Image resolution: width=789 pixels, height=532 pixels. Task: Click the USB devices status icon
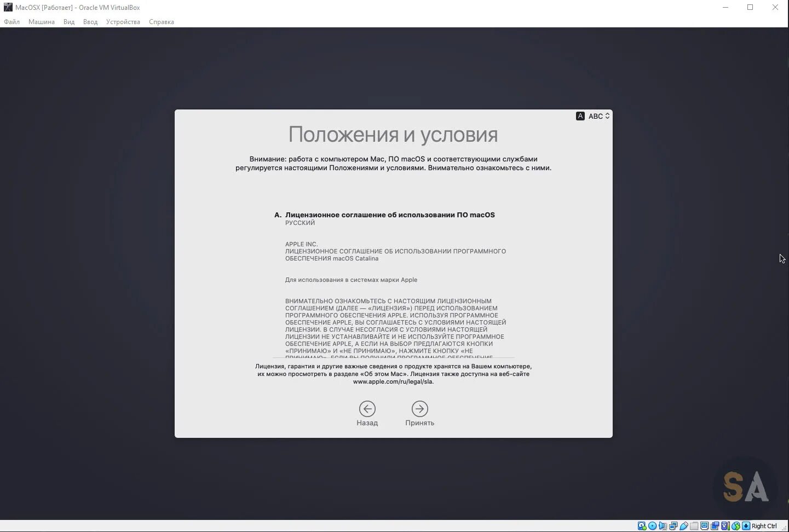tap(684, 526)
